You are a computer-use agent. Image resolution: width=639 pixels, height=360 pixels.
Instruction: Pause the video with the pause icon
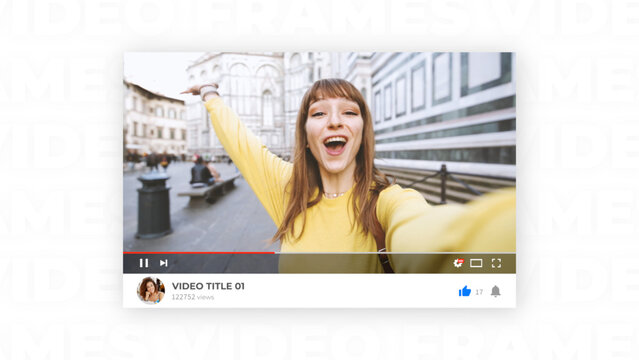click(x=144, y=263)
